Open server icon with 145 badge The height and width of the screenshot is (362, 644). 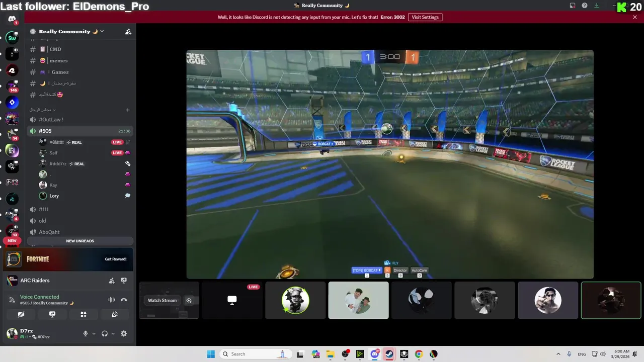click(x=12, y=86)
